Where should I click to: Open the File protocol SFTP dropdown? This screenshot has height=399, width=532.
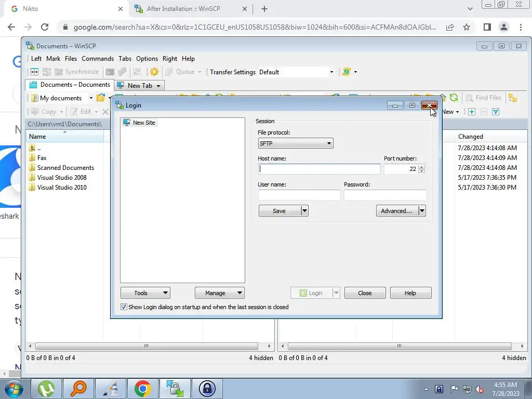pyautogui.click(x=296, y=143)
